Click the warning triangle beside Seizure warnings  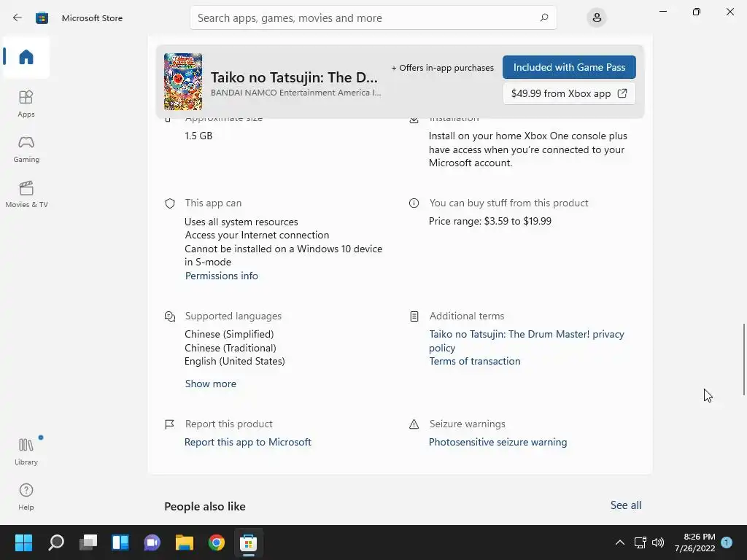coord(414,424)
